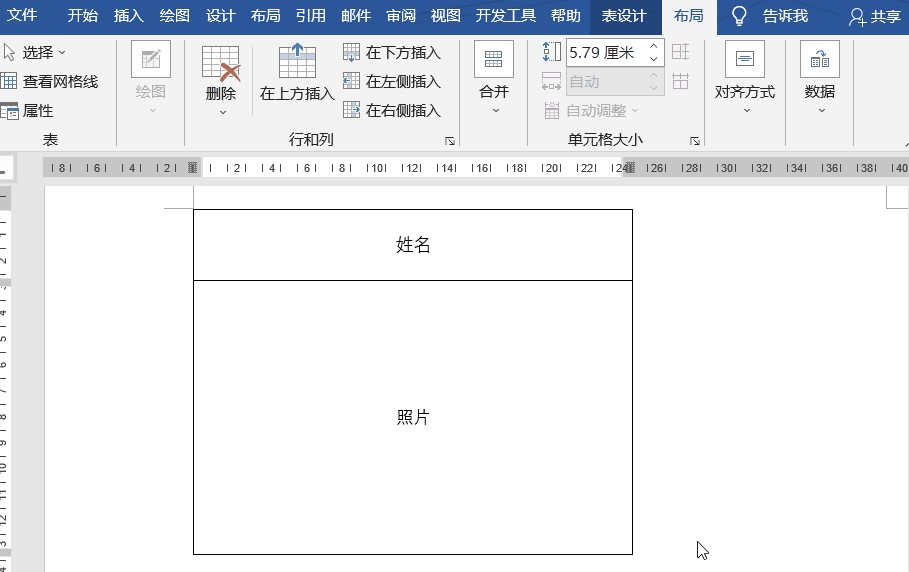The width and height of the screenshot is (909, 572).
Task: Open the 引用 ribbon tab
Action: coord(311,16)
